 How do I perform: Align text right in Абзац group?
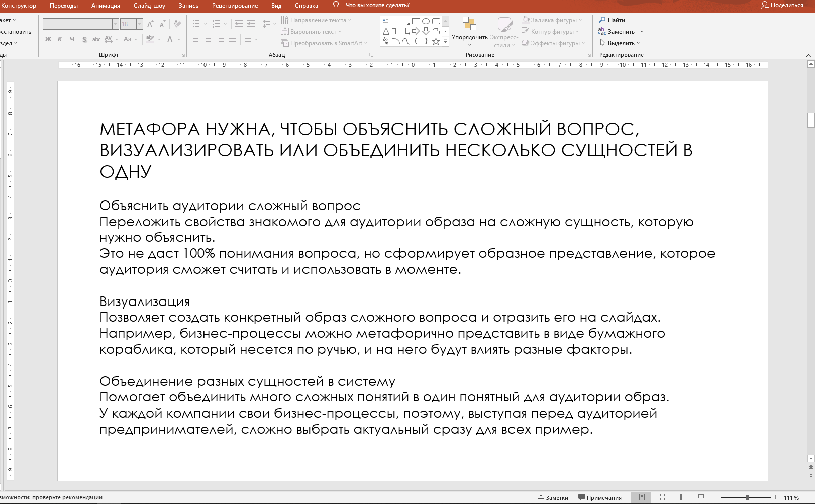[221, 39]
